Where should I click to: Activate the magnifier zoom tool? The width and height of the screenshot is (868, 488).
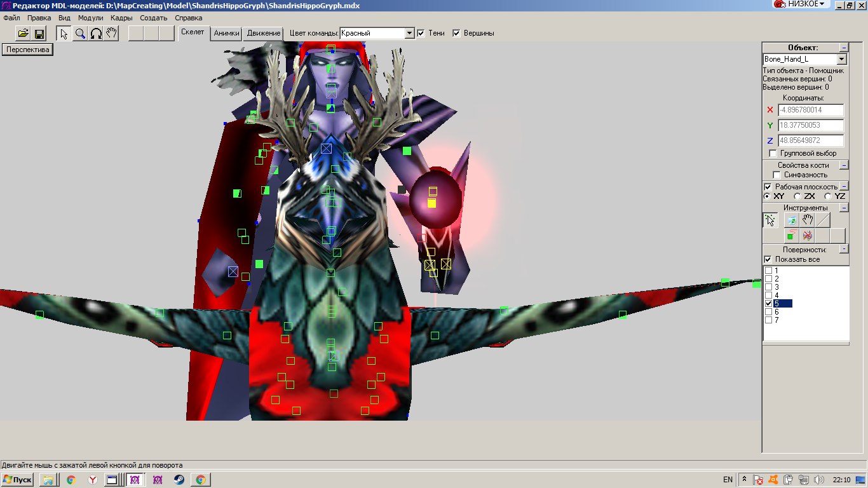point(80,33)
